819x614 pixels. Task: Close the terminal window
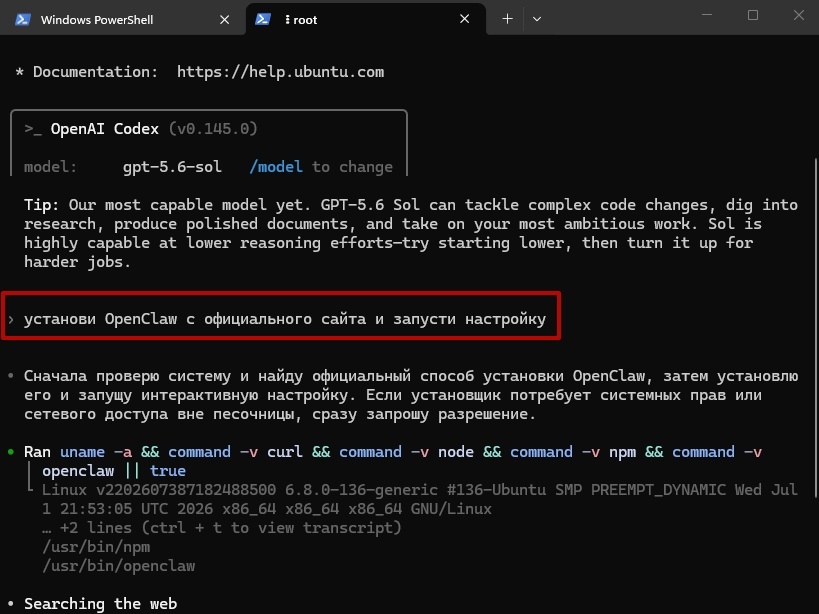click(x=799, y=15)
